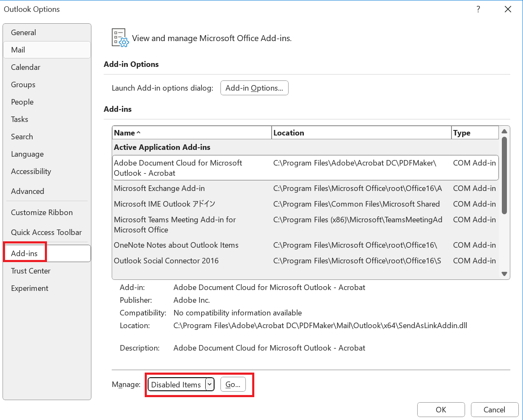Image resolution: width=523 pixels, height=420 pixels.
Task: Select Microsoft IME Outlook add-in row
Action: pyautogui.click(x=306, y=204)
